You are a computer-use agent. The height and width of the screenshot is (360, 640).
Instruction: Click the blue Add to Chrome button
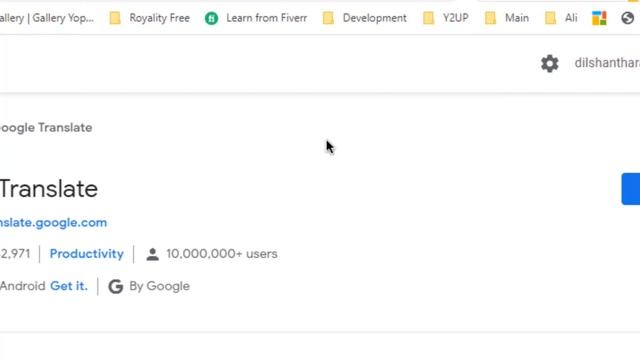631,189
